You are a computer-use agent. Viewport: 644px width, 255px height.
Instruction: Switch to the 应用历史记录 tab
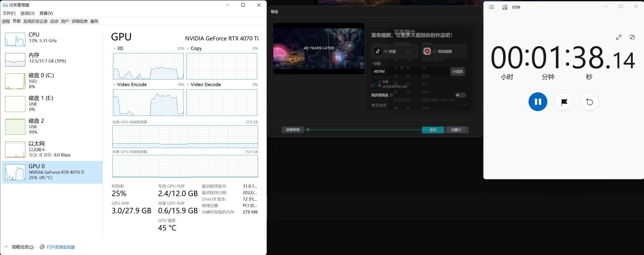(x=36, y=21)
